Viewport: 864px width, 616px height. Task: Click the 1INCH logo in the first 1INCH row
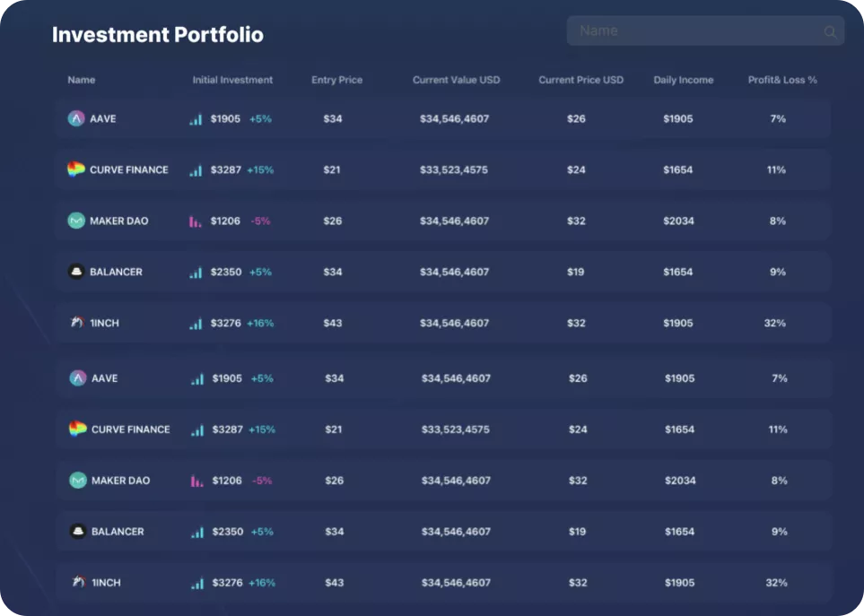click(x=76, y=322)
